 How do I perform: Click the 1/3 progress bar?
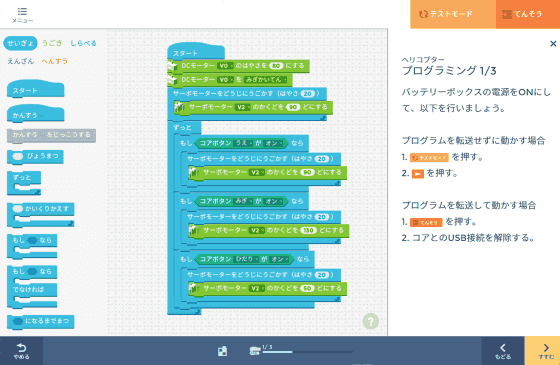pos(308,352)
